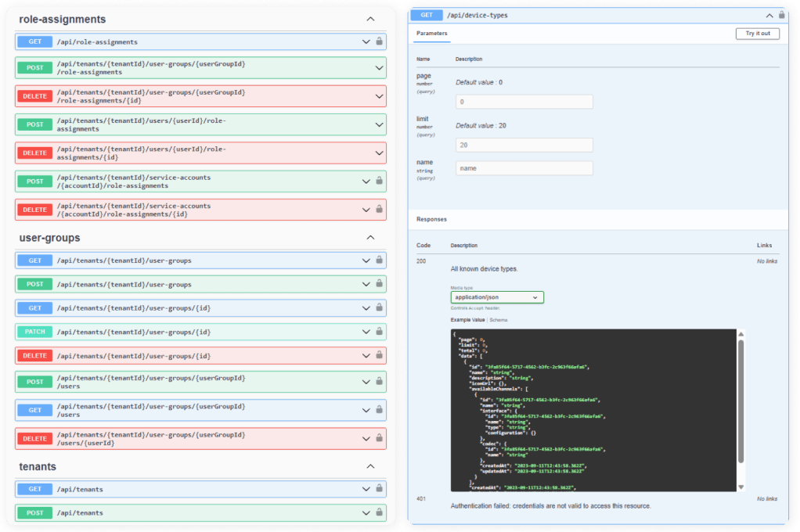800x532 pixels.
Task: Click the example JSON scrollbar thumb
Action: (x=741, y=401)
